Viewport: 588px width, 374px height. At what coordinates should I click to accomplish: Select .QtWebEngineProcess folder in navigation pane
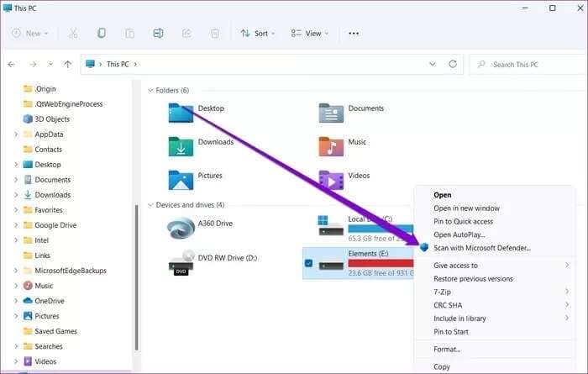(x=63, y=104)
